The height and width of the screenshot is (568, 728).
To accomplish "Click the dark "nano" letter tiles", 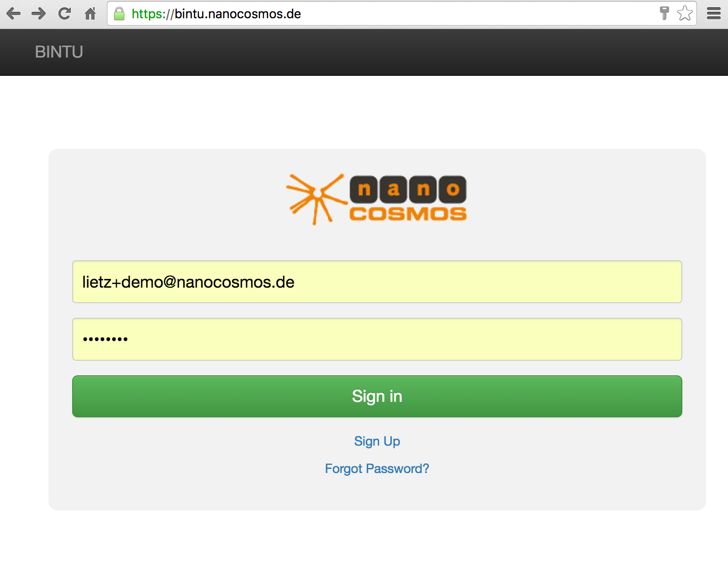I will 408,189.
